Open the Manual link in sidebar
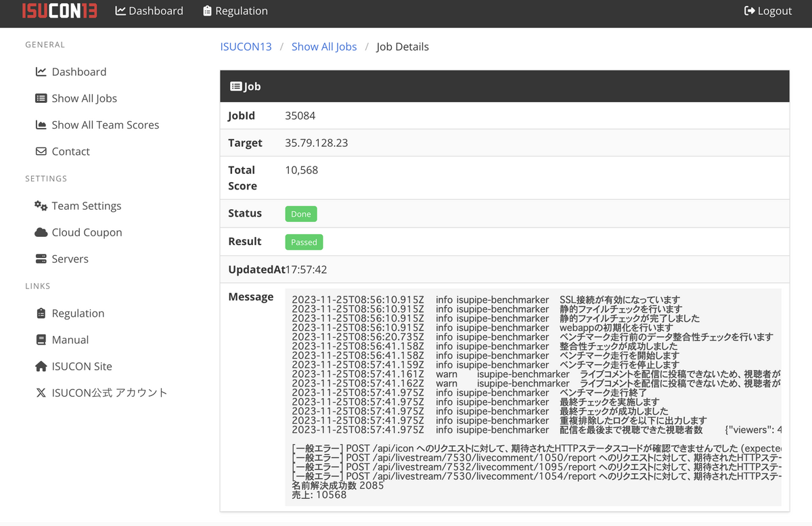This screenshot has height=526, width=812. (70, 340)
